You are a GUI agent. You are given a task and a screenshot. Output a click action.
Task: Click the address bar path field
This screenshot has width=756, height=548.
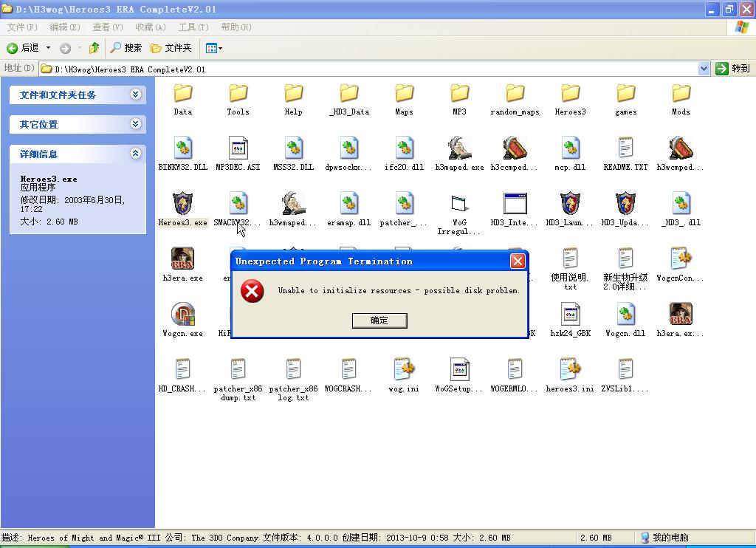click(369, 69)
